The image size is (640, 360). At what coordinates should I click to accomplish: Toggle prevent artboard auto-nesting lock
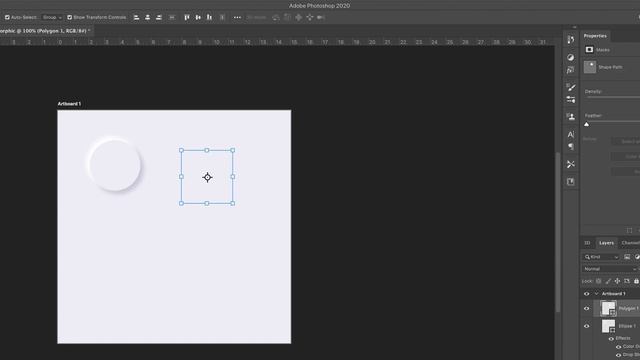627,281
